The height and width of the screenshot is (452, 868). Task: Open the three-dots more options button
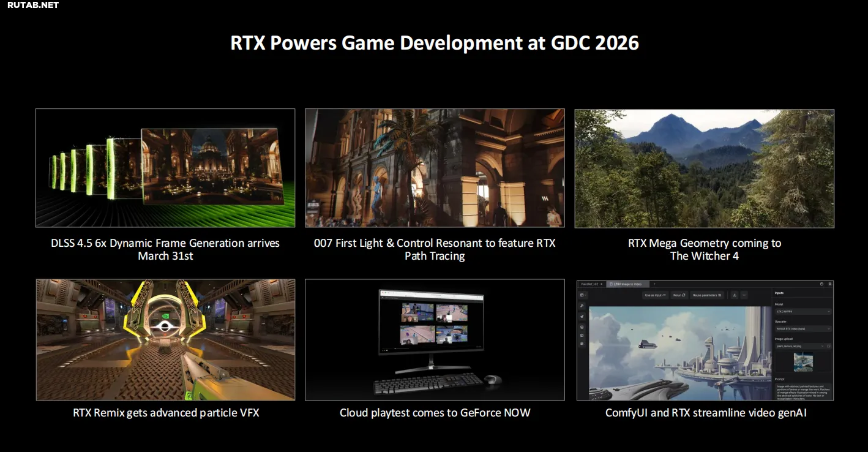click(x=744, y=295)
